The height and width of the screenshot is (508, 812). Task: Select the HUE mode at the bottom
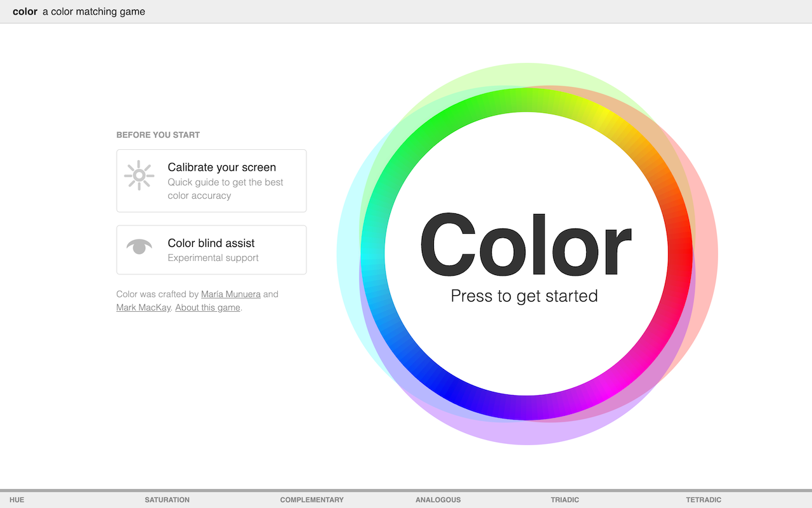[x=18, y=500]
